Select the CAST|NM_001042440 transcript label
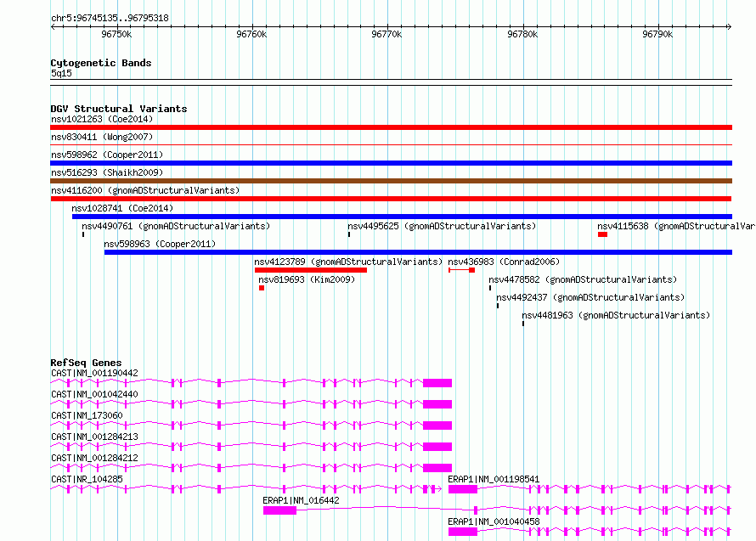Image resolution: width=756 pixels, height=541 pixels. (x=94, y=394)
